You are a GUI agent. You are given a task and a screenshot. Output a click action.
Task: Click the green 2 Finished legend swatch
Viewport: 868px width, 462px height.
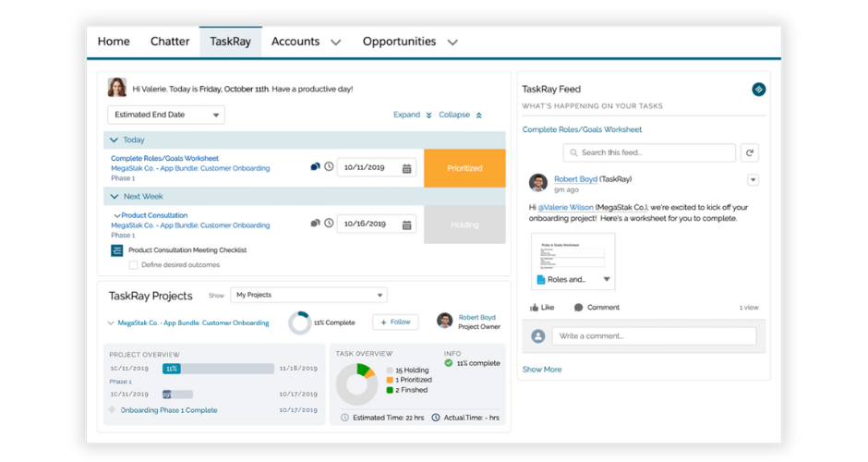click(x=390, y=390)
